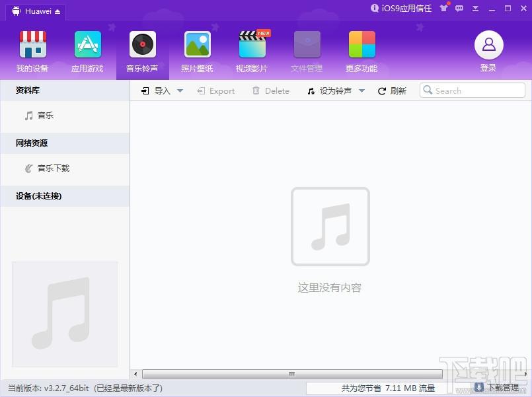Viewport: 532px width, 397px height.
Task: Click the 设备(未连接) device header
Action: click(65, 196)
